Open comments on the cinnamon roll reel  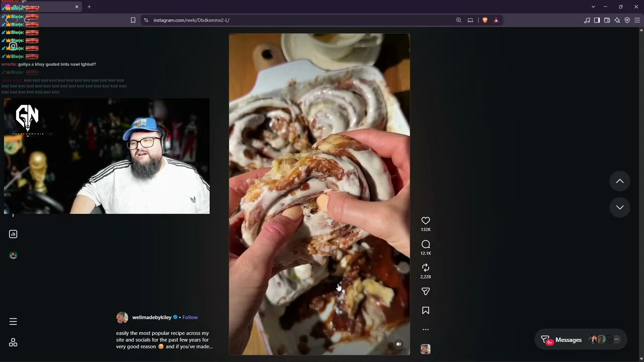pyautogui.click(x=426, y=244)
